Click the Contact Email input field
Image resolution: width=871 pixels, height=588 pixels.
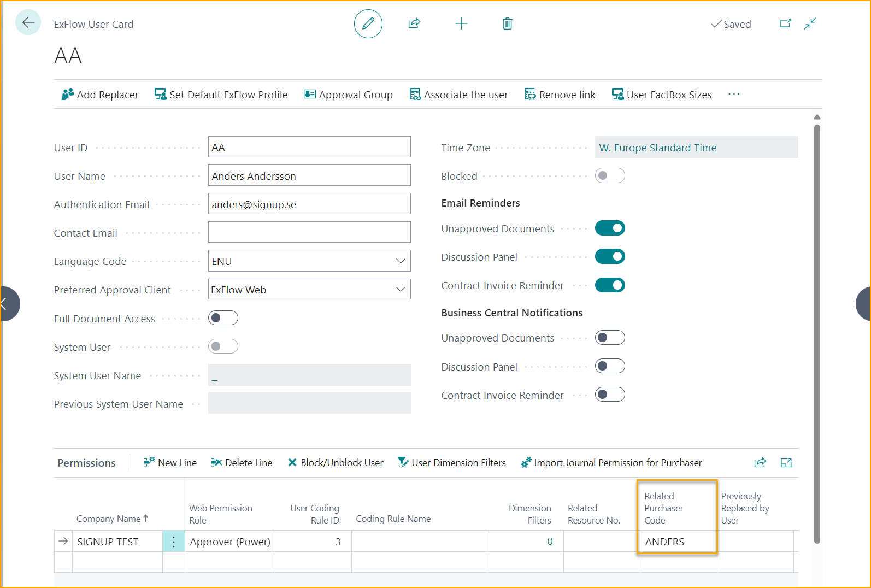(309, 232)
